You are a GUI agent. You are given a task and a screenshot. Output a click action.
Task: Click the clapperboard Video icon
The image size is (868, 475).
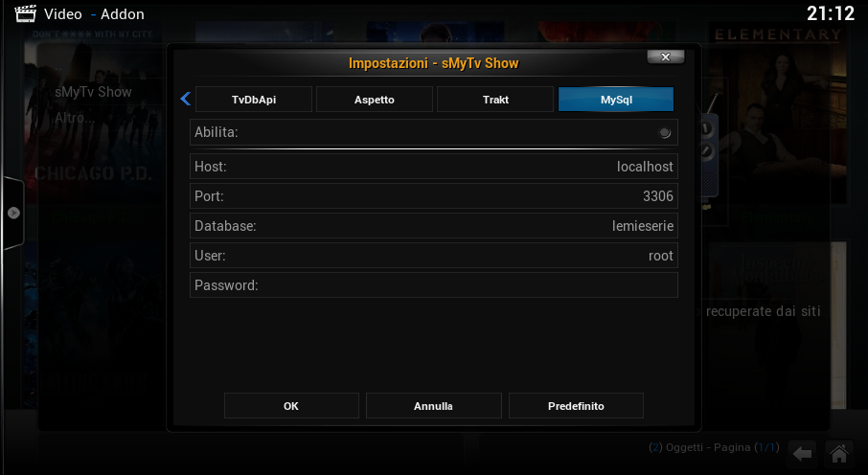[x=25, y=13]
